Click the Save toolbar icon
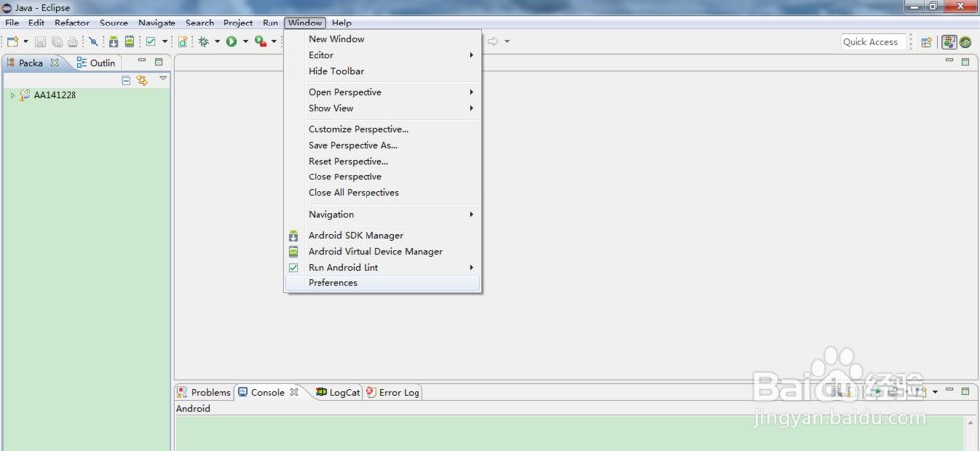Screen dimensions: 980x451 click(40, 42)
